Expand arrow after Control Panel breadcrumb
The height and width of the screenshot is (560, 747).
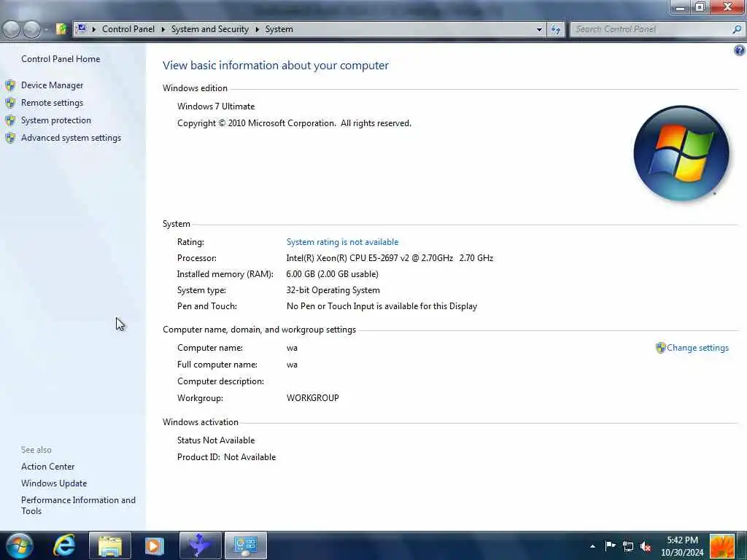tap(163, 29)
